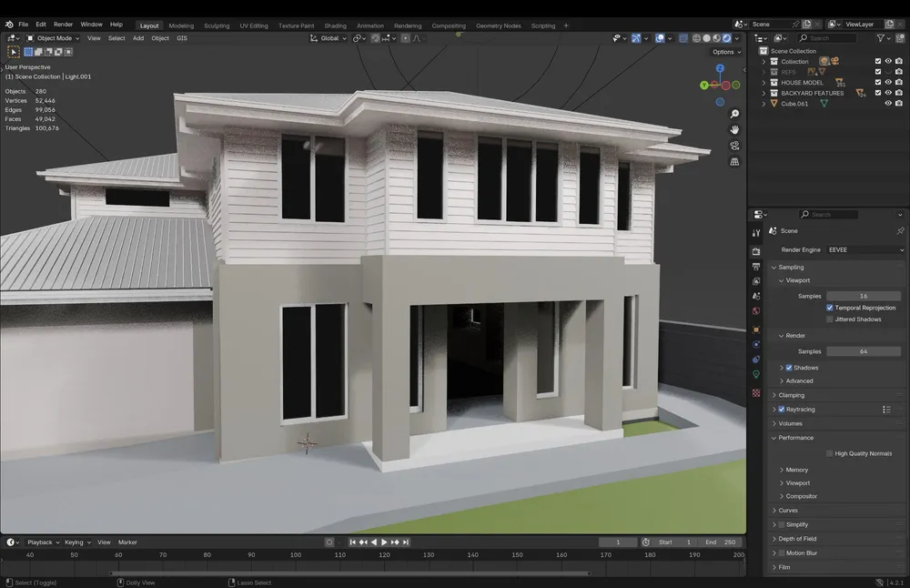Switch to orthographic view grid icon
The width and height of the screenshot is (910, 588).
pos(734,162)
